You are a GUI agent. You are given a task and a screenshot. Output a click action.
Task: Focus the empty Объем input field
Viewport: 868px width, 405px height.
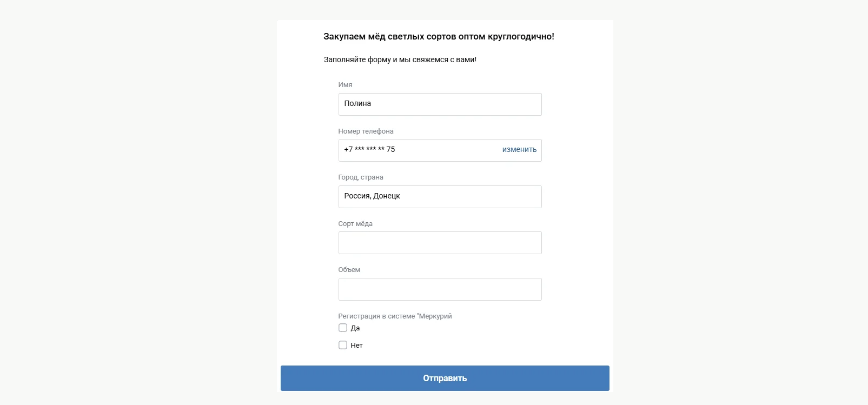[439, 289]
